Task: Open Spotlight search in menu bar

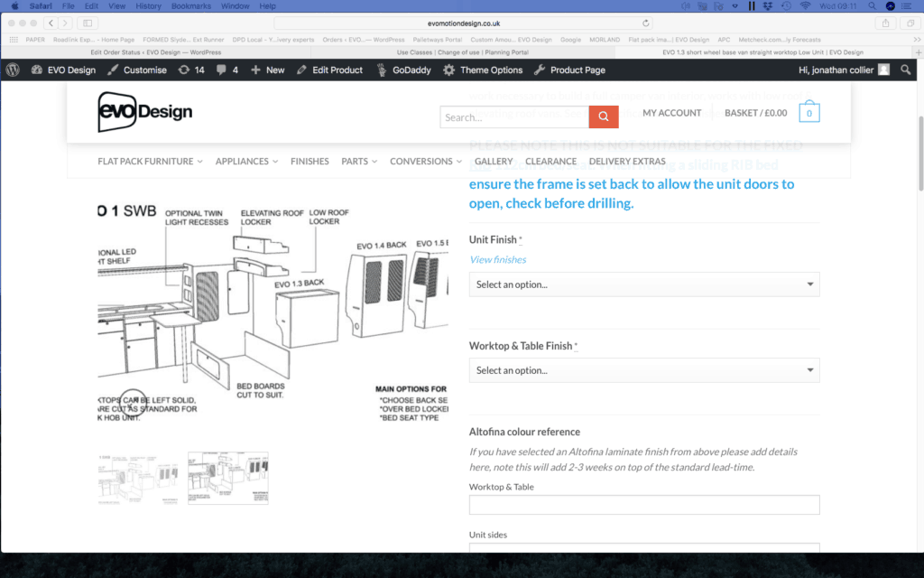Action: point(872,6)
